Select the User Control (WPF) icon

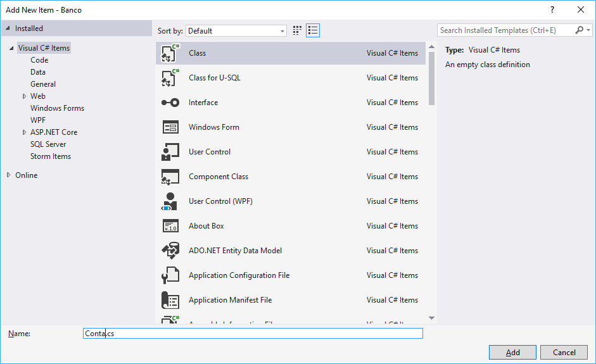click(x=170, y=201)
